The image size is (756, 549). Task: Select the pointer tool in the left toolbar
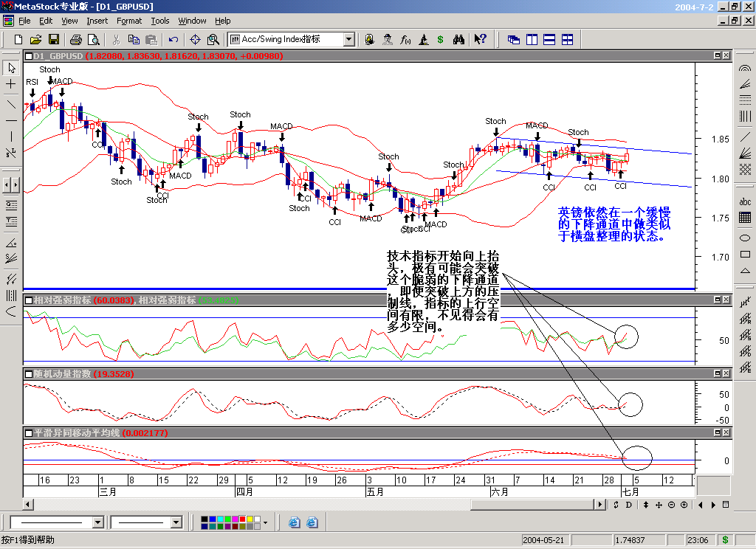pos(10,67)
